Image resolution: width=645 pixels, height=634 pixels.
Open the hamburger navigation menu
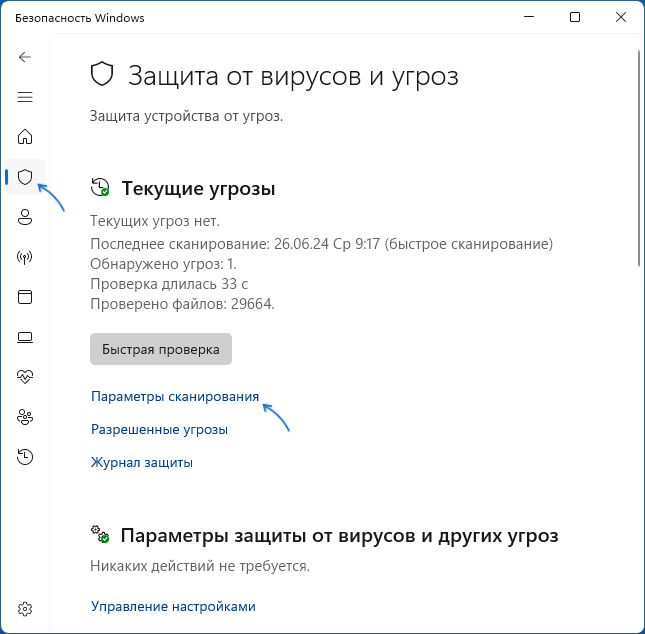pos(25,97)
